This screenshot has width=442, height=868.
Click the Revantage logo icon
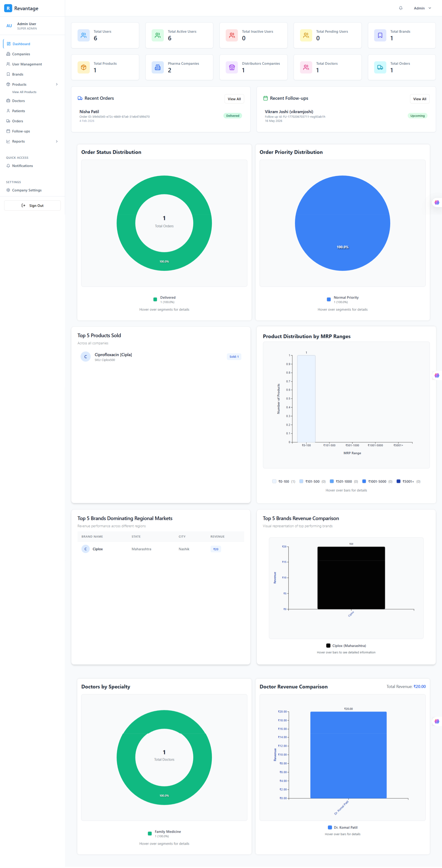8,8
